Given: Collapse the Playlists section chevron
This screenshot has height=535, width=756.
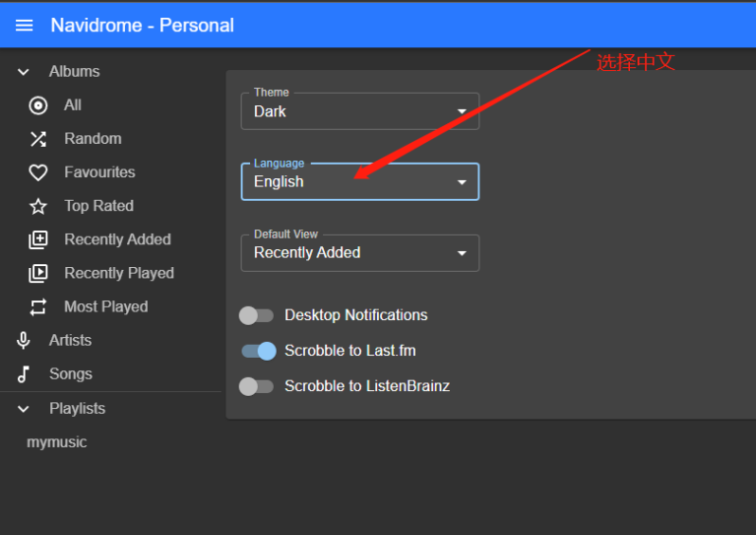Looking at the screenshot, I should tap(24, 409).
